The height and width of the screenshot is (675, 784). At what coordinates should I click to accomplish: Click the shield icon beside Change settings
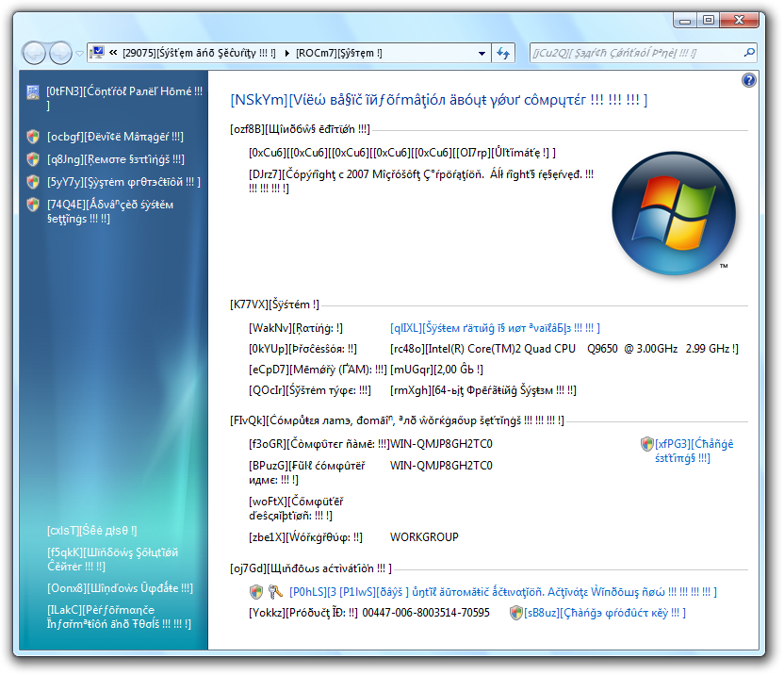647,444
